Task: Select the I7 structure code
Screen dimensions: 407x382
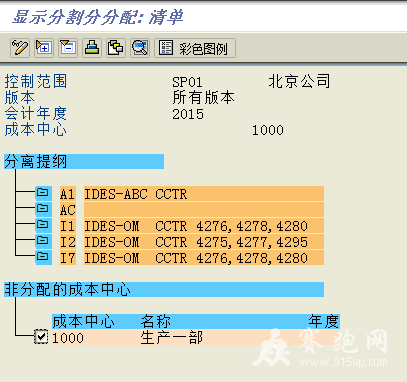Action: [68, 258]
